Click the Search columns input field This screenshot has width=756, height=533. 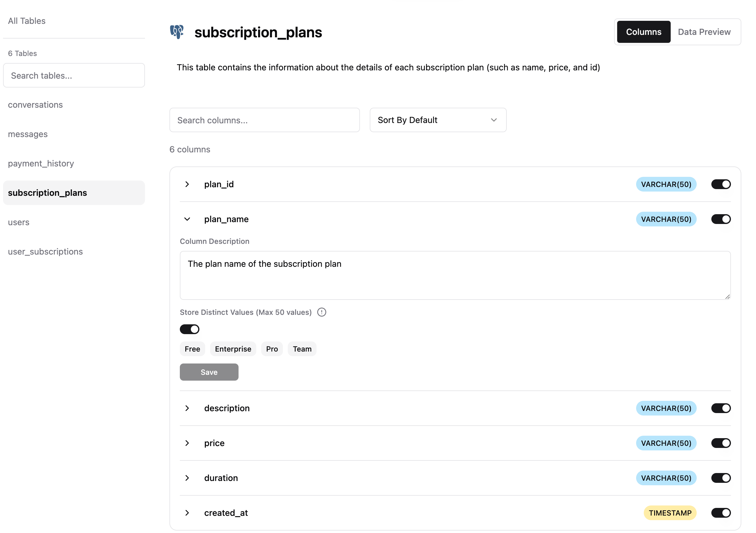[x=265, y=120]
